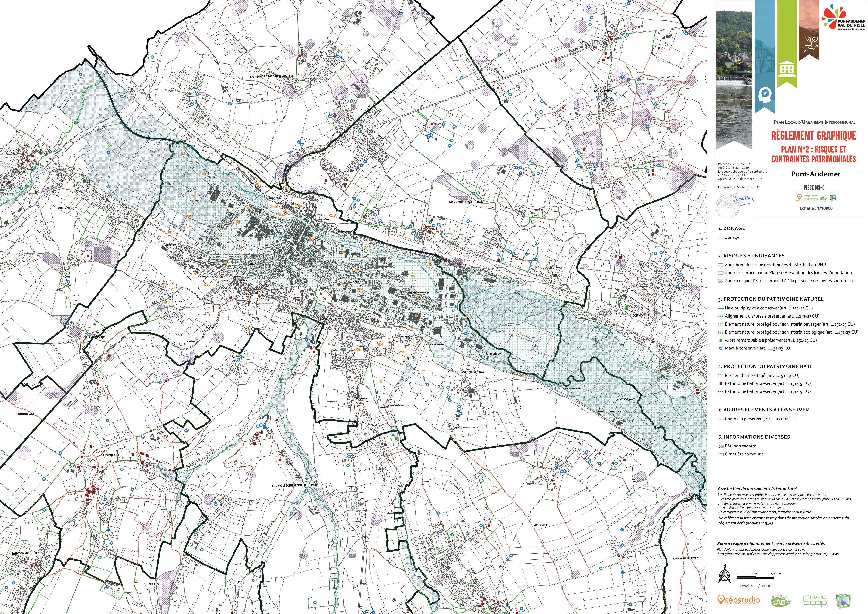Click the SAINT-MARDS-DE-BLACARVILLE map label
Viewport: 868px width, 614px height.
(271, 76)
